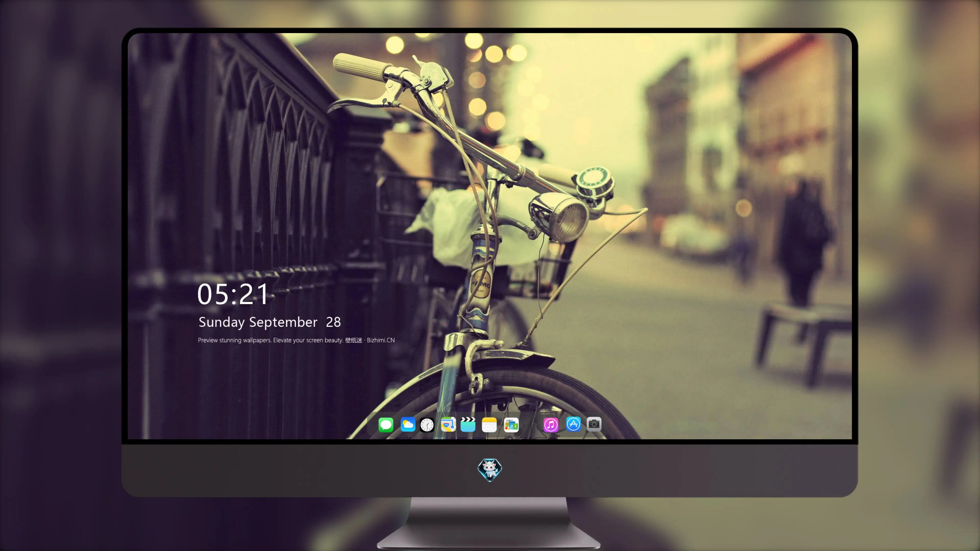Open the Videos clapperboard app
The height and width of the screenshot is (551, 980).
coord(468,424)
